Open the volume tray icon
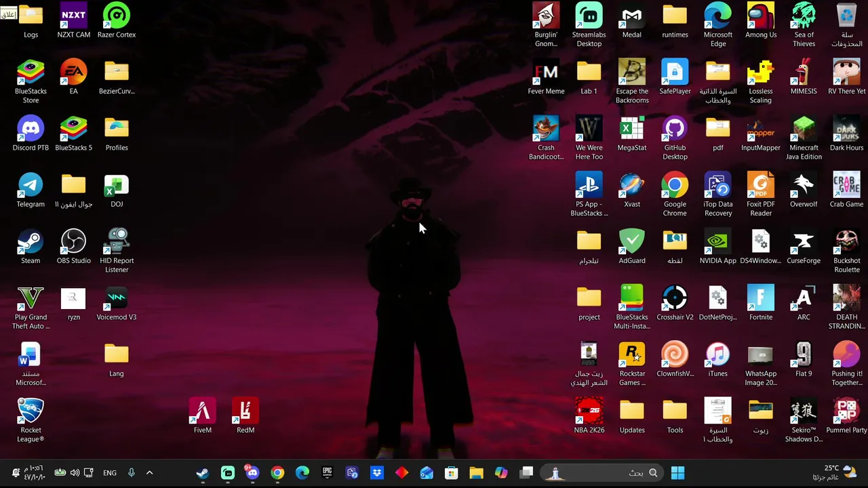 (x=75, y=473)
